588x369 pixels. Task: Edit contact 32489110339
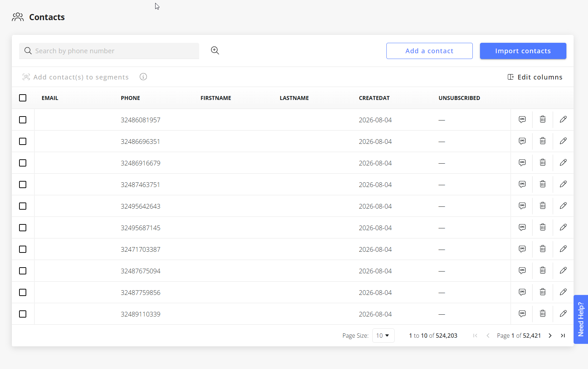point(563,314)
